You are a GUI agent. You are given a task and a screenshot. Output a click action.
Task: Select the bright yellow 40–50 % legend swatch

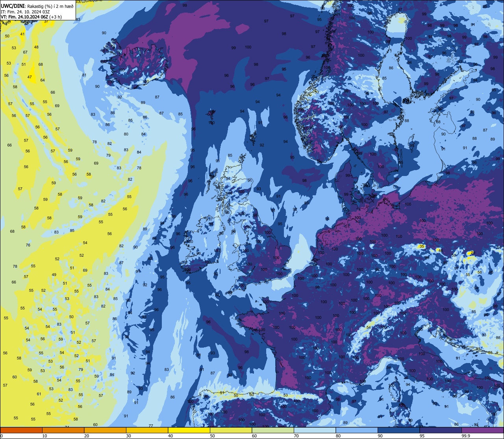point(189,430)
